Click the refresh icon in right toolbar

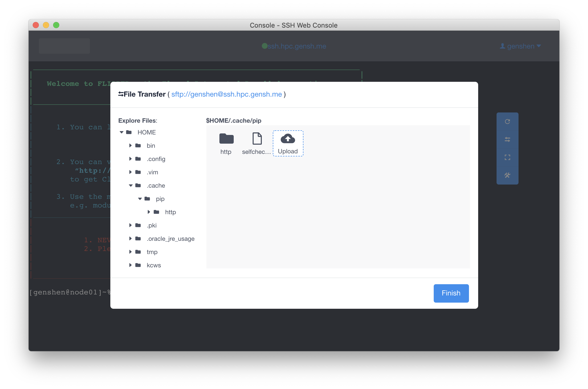pos(507,122)
